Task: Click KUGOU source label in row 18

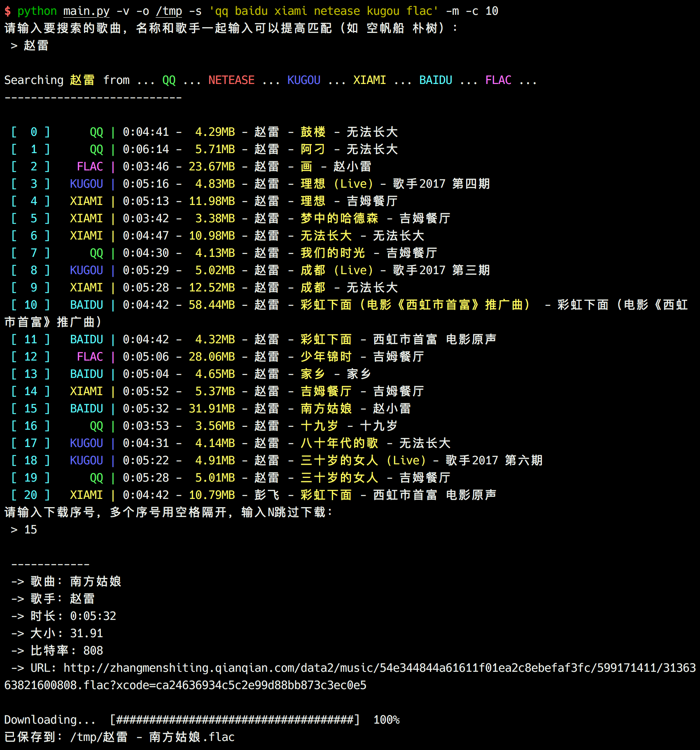Action: pyautogui.click(x=86, y=460)
